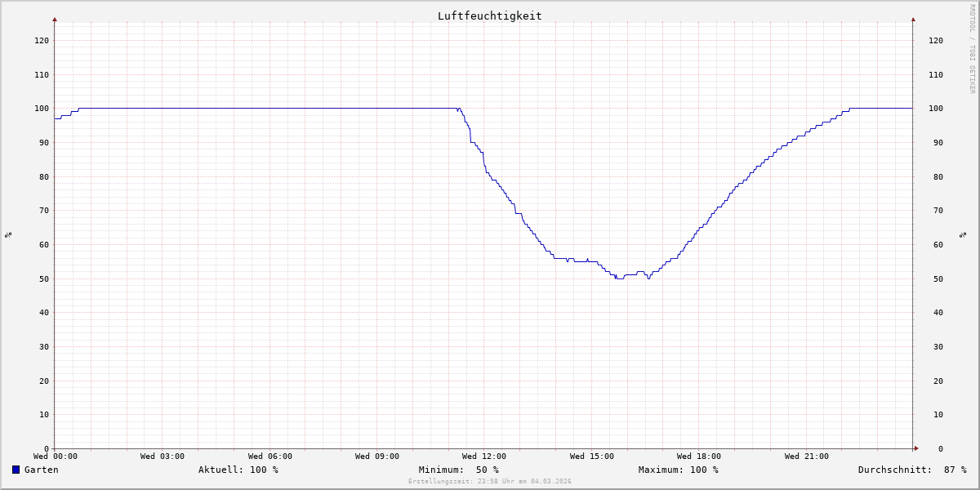
Task: Click the Wed 00:00 time axis label
Action: (56, 457)
